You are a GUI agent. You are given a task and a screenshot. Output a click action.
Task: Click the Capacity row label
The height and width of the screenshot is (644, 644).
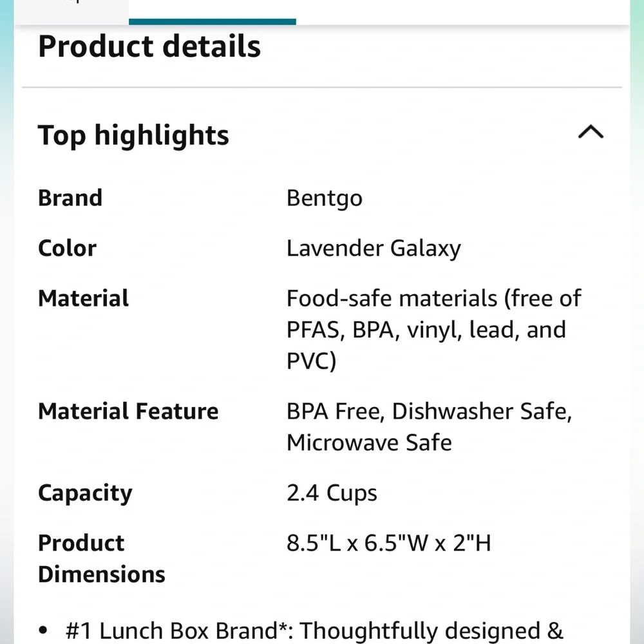86,493
